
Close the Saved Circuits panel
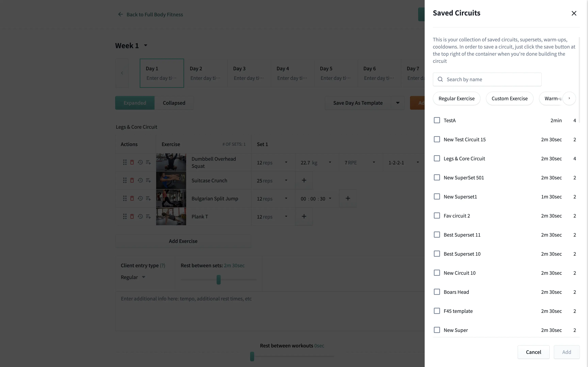574,13
